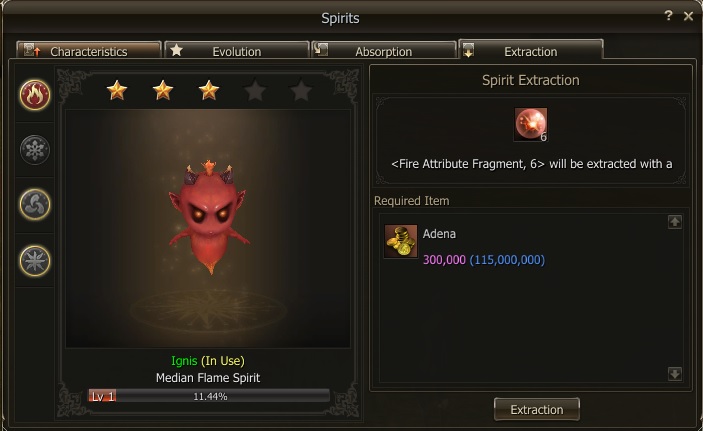This screenshot has height=431, width=703.
Task: Open the Absorption tab
Action: click(x=384, y=50)
